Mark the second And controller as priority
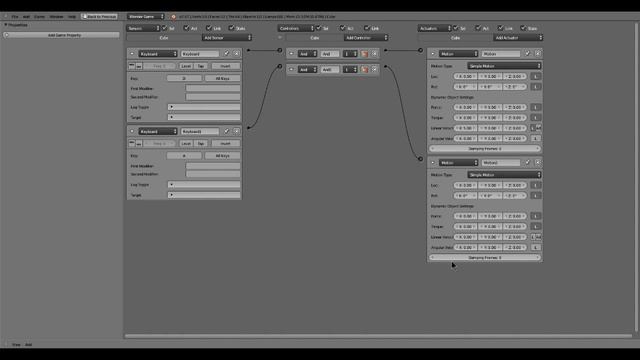The width and height of the screenshot is (640, 360). 364,69
